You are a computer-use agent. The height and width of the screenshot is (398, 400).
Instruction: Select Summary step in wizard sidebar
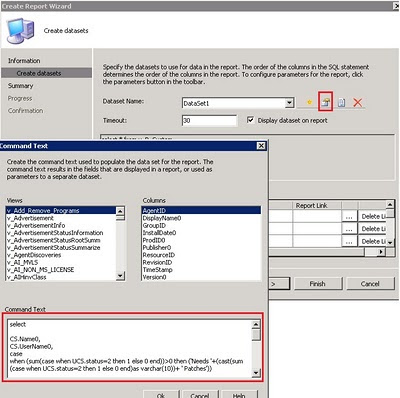click(21, 86)
